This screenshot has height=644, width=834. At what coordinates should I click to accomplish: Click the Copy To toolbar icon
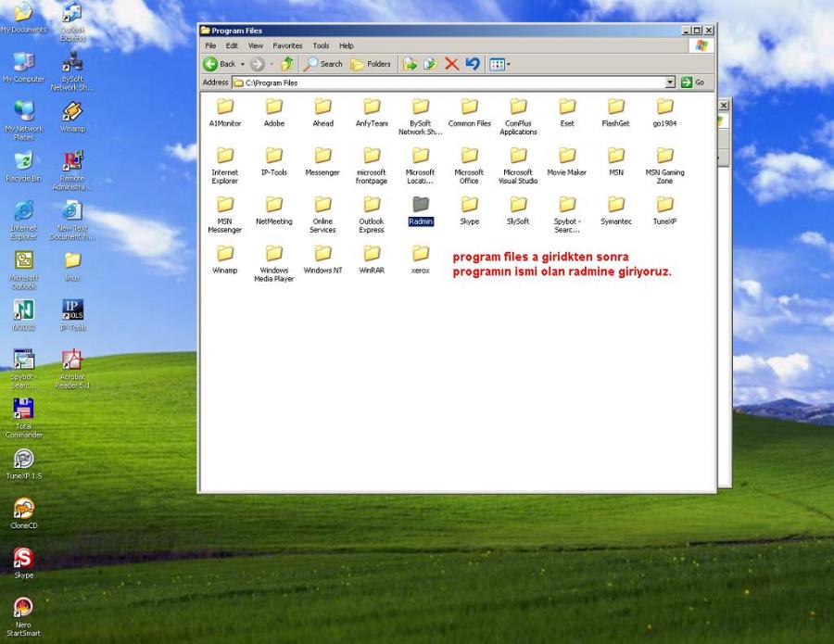(x=430, y=64)
